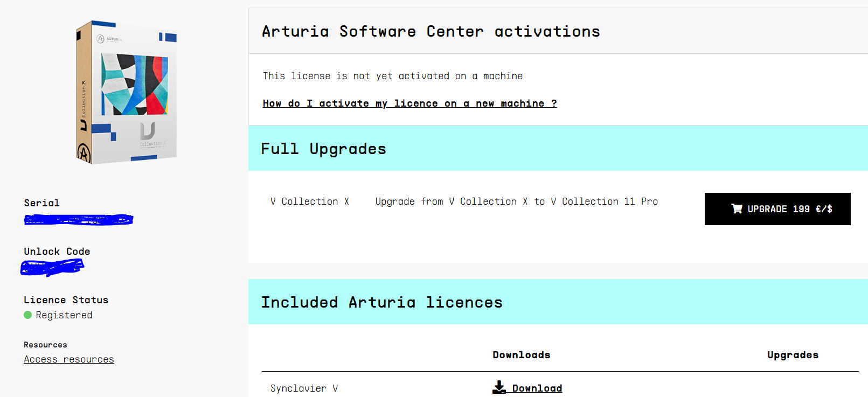Click the Serial label

point(41,203)
